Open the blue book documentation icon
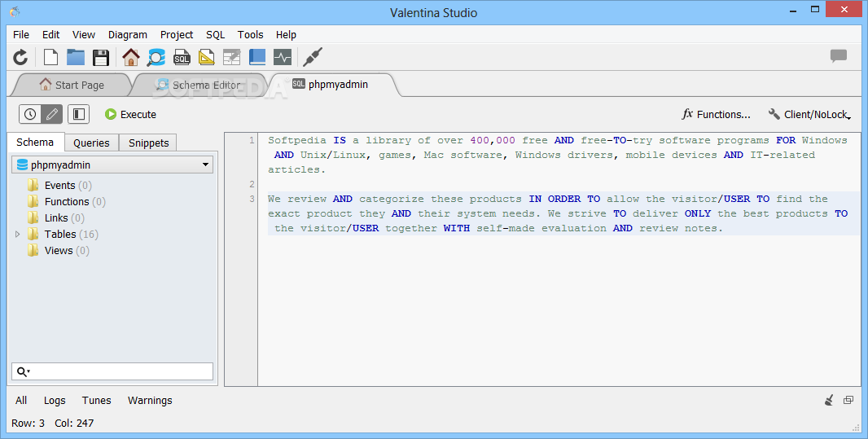The height and width of the screenshot is (439, 868). (256, 57)
